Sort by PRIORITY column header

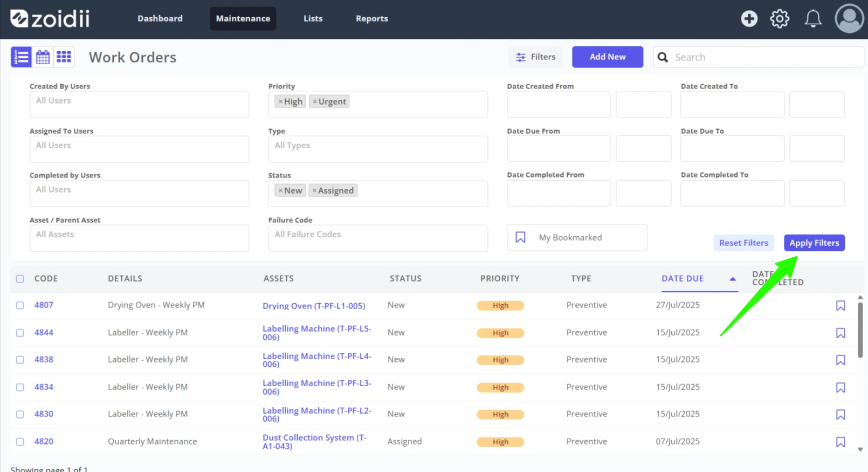tap(500, 278)
